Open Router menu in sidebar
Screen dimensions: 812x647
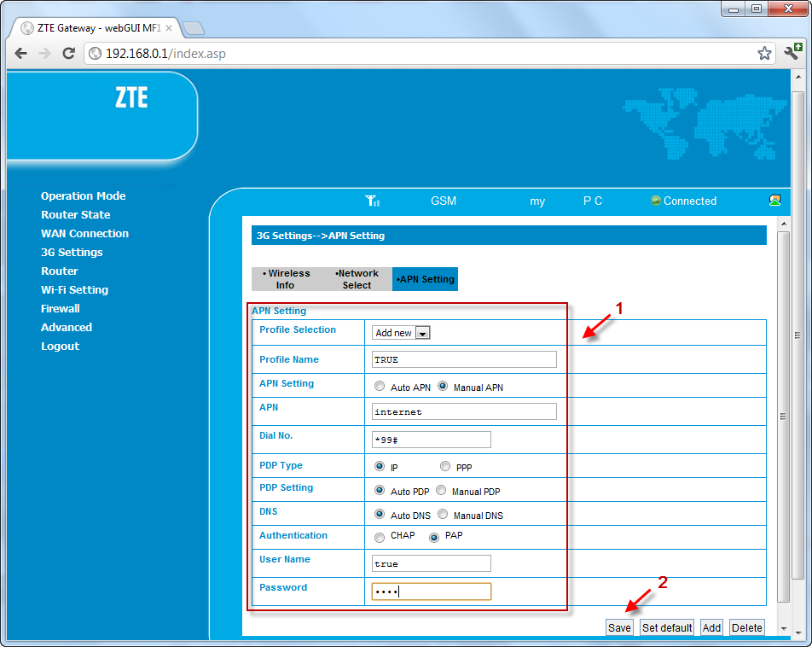[x=60, y=271]
